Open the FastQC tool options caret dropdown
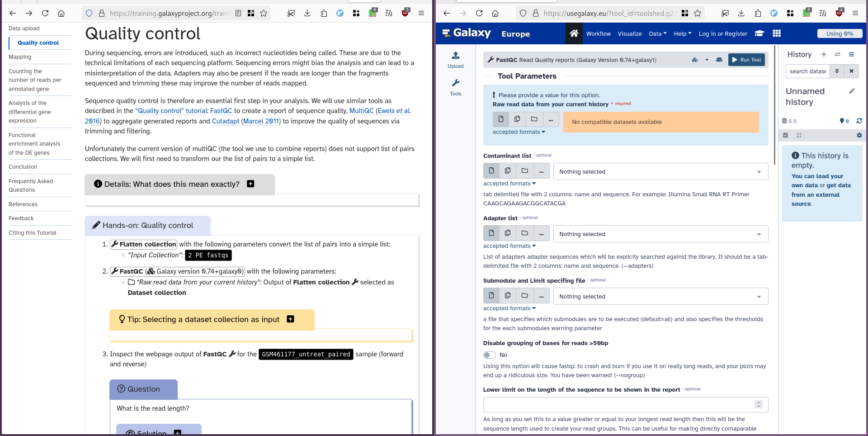Viewport: 868px width, 436px height. pos(707,60)
